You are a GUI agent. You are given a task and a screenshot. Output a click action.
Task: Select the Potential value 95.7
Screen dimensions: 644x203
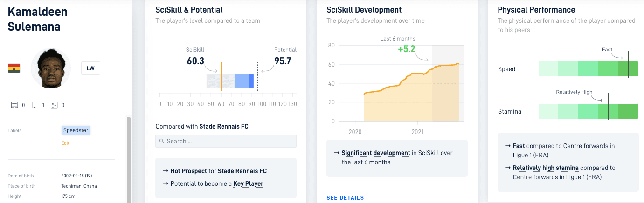(282, 61)
